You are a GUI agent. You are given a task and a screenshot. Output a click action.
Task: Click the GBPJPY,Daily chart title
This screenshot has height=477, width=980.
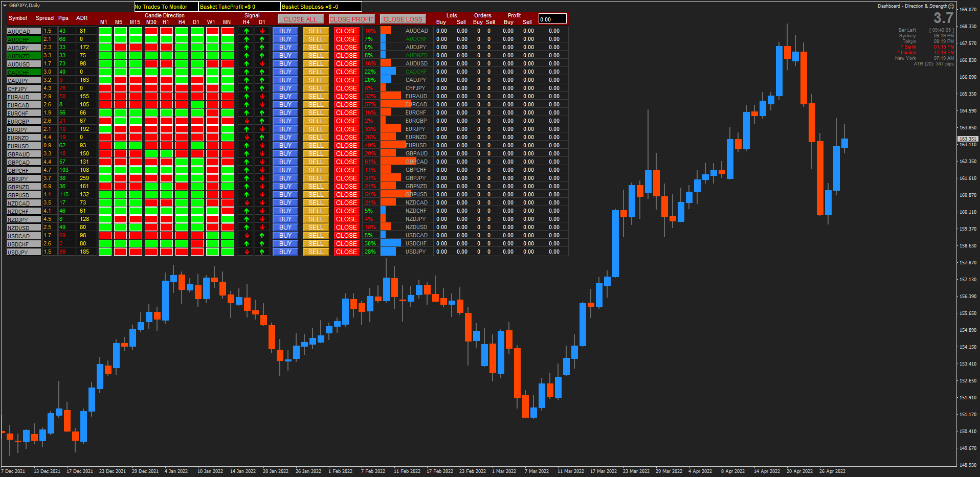(x=25, y=6)
